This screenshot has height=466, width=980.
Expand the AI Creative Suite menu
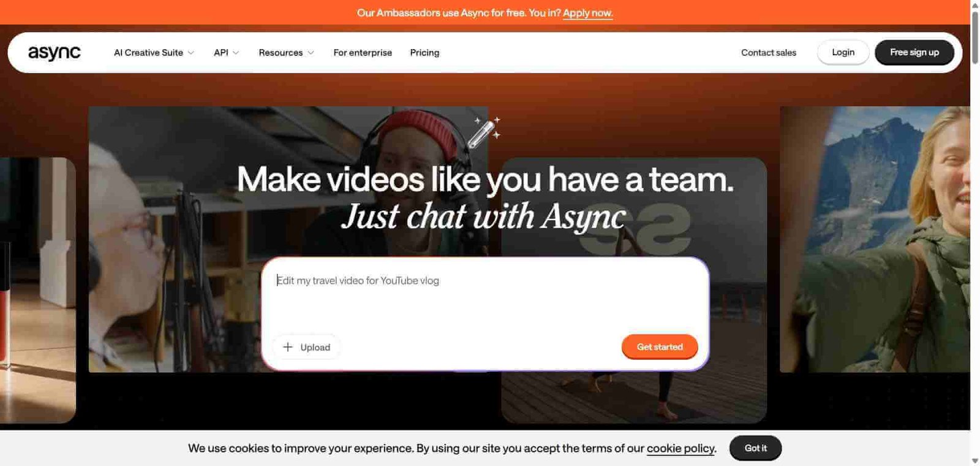(154, 53)
